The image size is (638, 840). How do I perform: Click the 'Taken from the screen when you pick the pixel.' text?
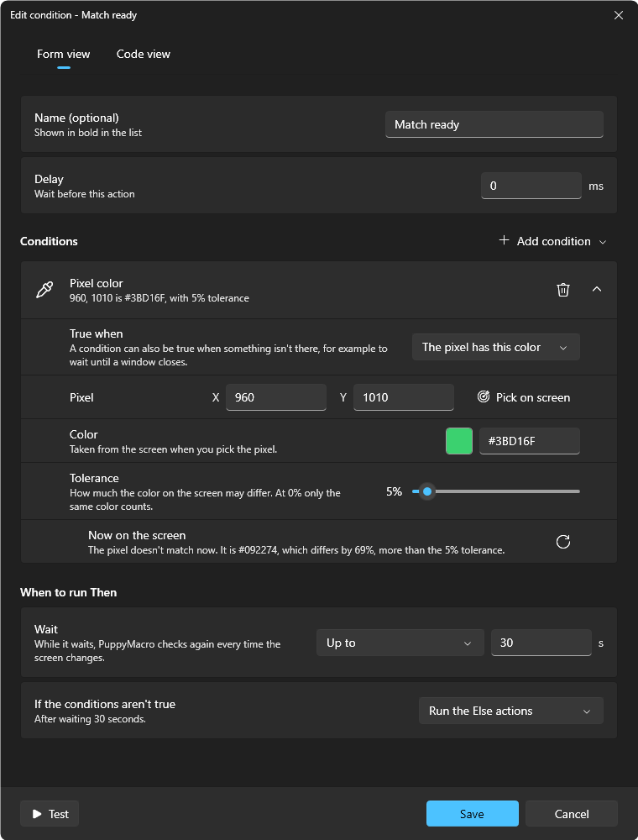click(x=174, y=449)
